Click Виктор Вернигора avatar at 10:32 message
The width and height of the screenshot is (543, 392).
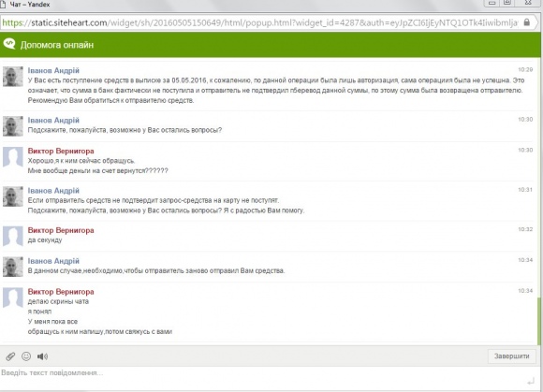click(x=13, y=236)
